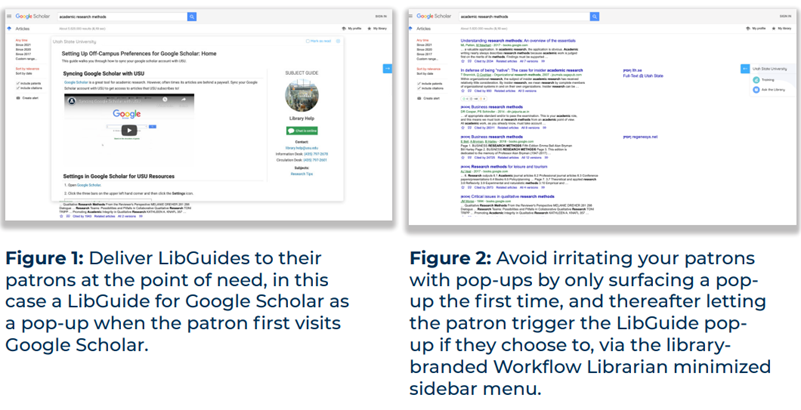Click Information Desk phone number link

point(316,154)
